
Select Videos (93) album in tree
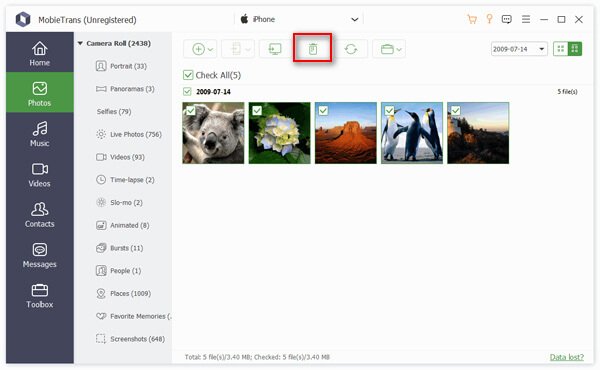tap(120, 157)
